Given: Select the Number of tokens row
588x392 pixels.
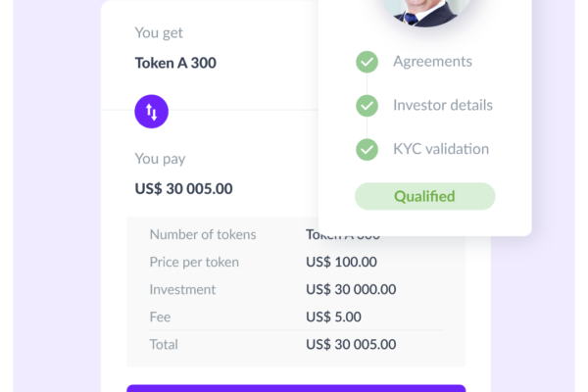Looking at the screenshot, I should 296,234.
